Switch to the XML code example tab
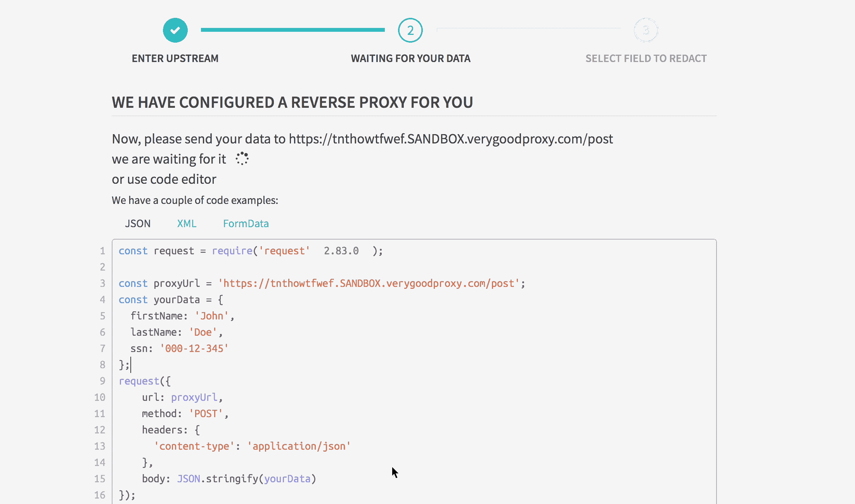This screenshot has height=504, width=855. [x=187, y=224]
